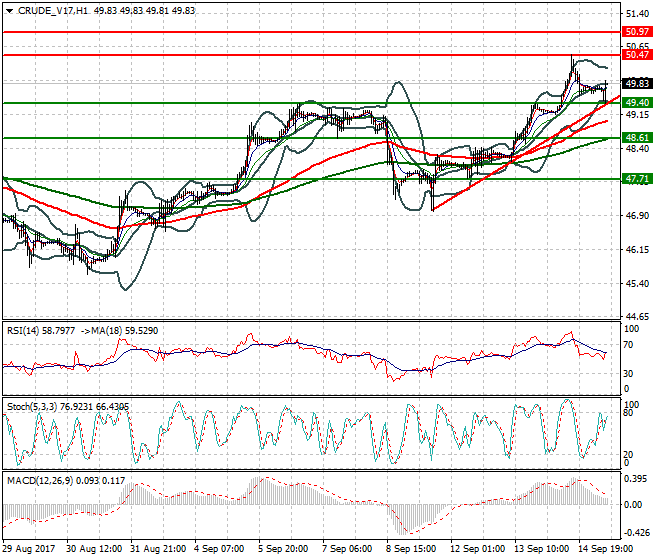Click the 0.395 MACD scale value

[x=636, y=479]
